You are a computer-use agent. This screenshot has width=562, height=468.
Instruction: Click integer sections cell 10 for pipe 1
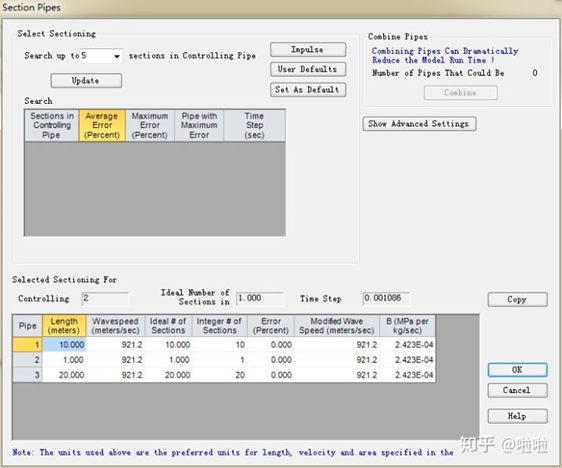pos(219,345)
